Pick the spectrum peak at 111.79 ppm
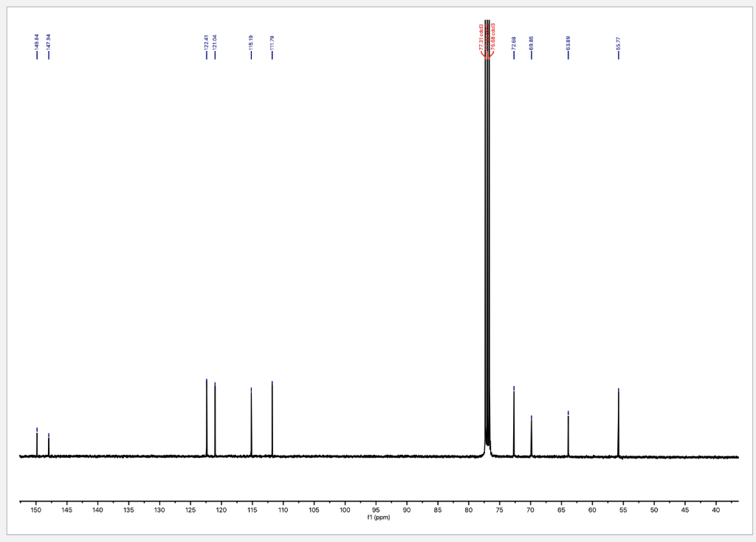Screen dimensions: 756x542 coord(272,419)
